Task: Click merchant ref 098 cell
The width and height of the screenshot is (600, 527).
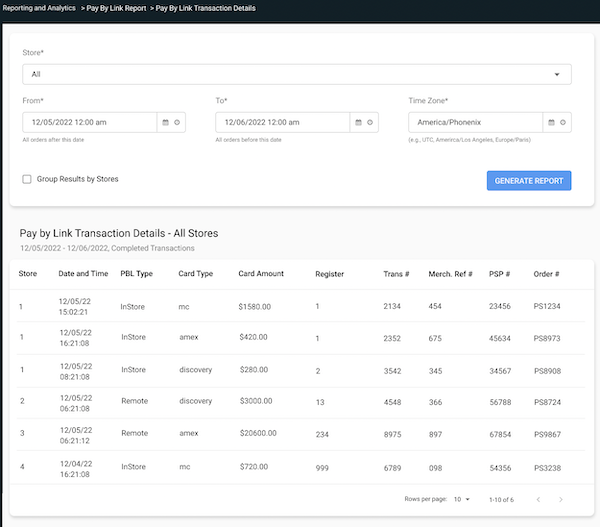Action: (435, 468)
